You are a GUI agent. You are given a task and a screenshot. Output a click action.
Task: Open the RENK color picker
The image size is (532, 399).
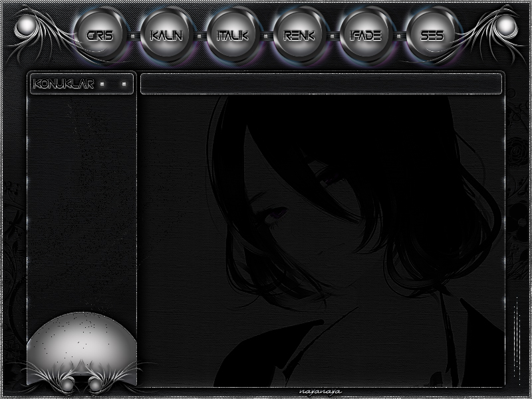[299, 35]
